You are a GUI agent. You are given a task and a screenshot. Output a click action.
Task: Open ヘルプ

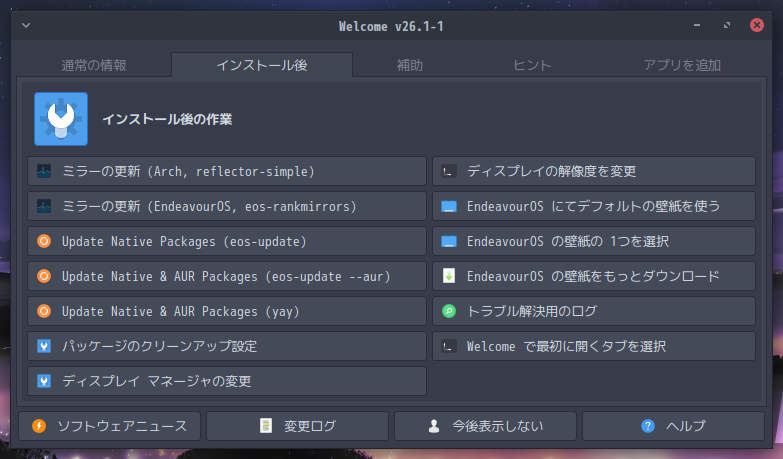point(673,426)
